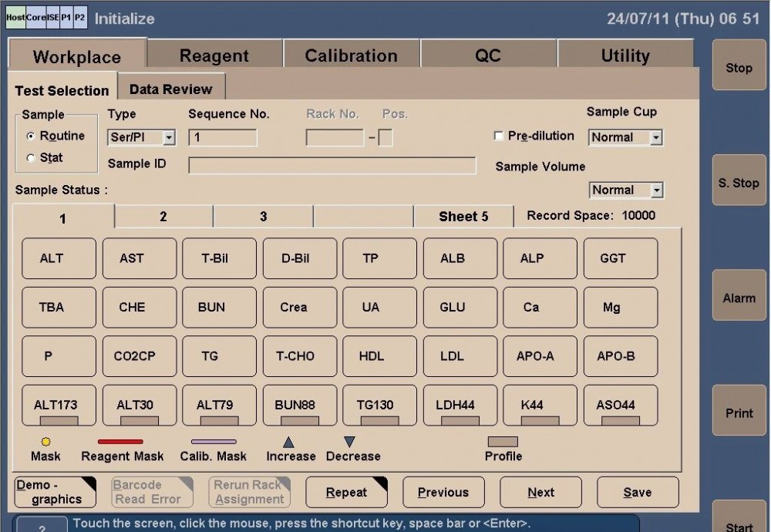This screenshot has height=532, width=771.
Task: Select the ALT173 profile button
Action: coord(59,405)
